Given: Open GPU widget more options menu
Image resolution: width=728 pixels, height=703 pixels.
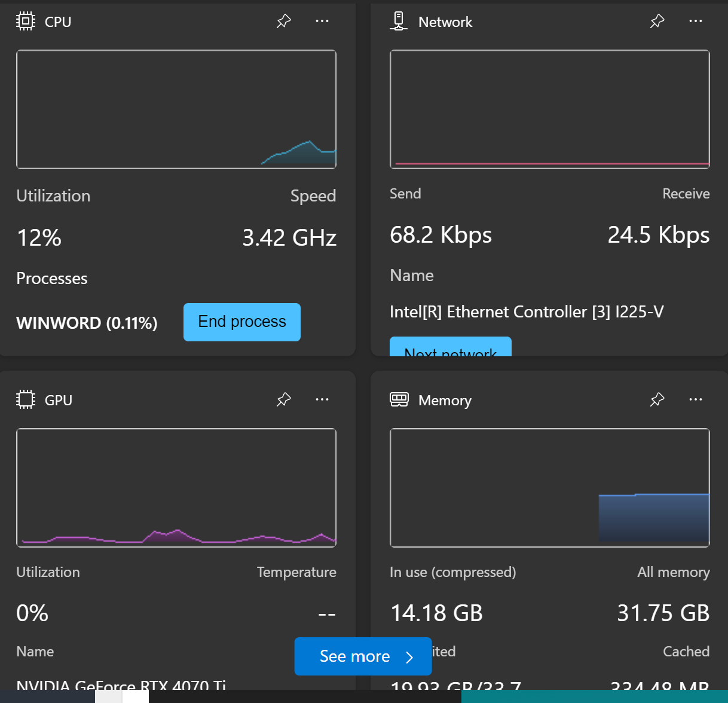Looking at the screenshot, I should tap(322, 399).
